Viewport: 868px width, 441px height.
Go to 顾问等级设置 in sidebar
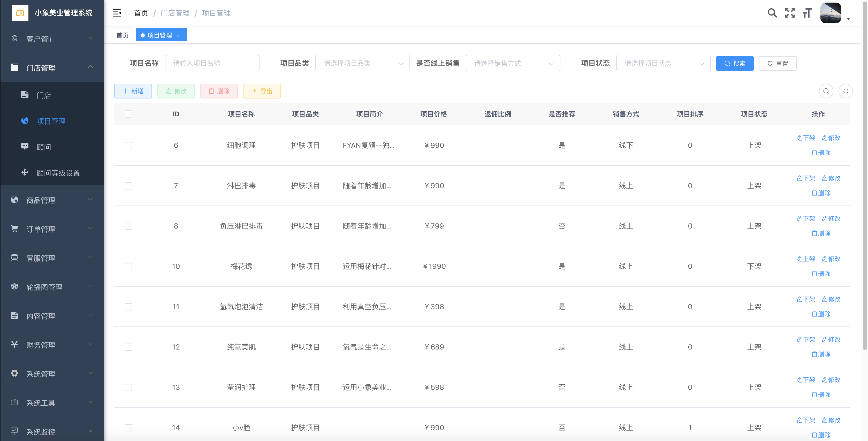coord(58,173)
